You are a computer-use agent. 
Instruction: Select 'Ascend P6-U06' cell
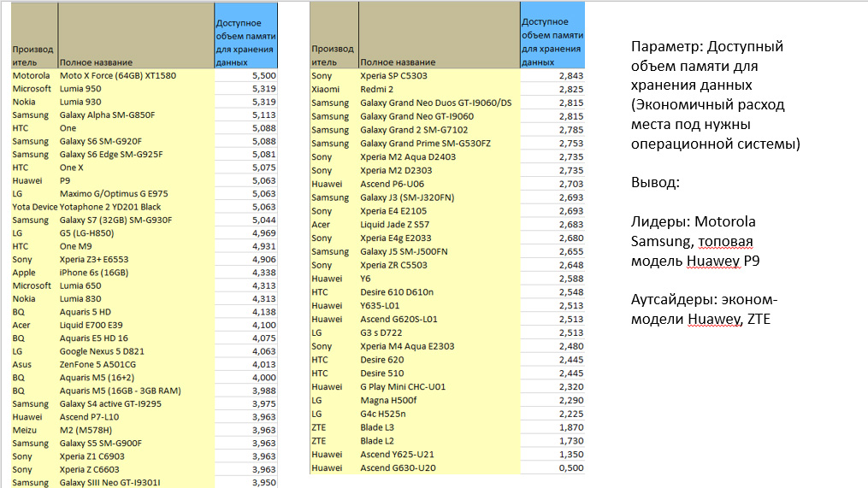coord(440,184)
